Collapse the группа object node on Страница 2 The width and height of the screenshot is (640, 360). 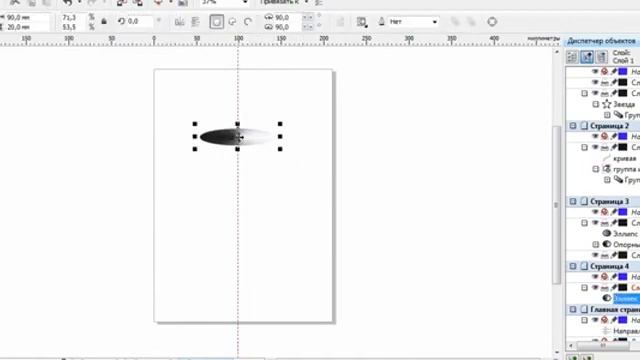[596, 169]
